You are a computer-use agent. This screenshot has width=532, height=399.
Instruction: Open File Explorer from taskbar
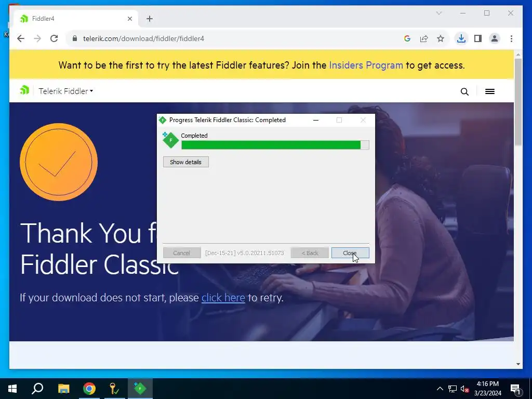[63, 389]
